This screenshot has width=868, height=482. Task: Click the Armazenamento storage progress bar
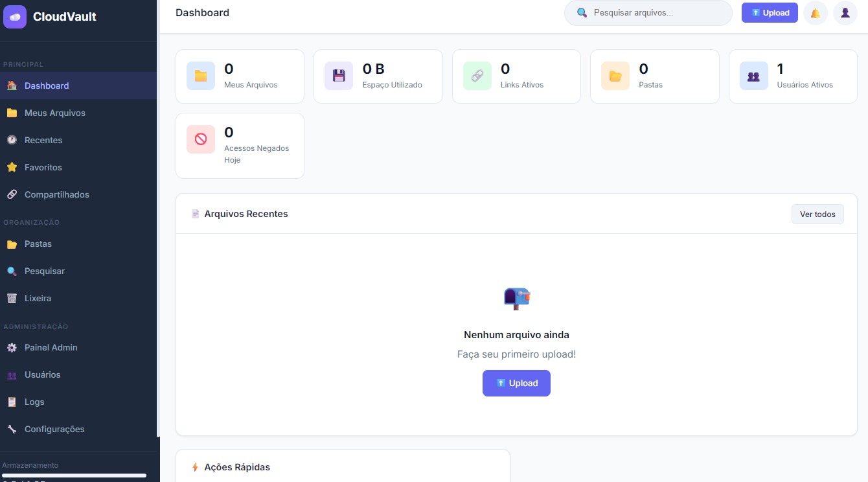point(74,475)
